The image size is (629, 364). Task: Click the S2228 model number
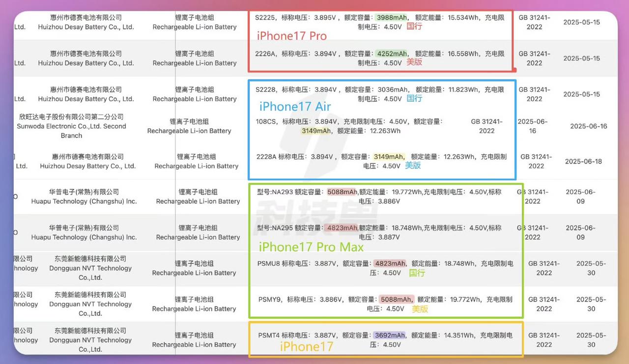[x=265, y=89]
